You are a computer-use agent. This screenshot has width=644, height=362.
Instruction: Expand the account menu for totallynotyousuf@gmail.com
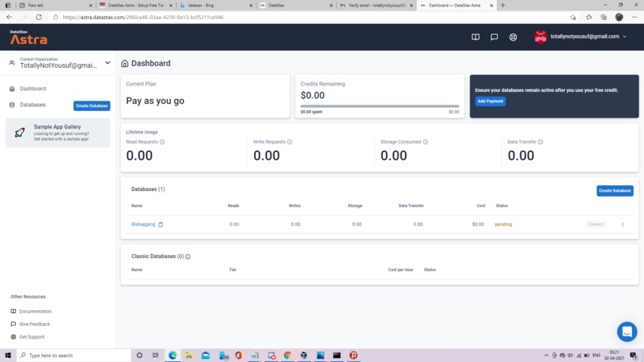[x=624, y=37]
